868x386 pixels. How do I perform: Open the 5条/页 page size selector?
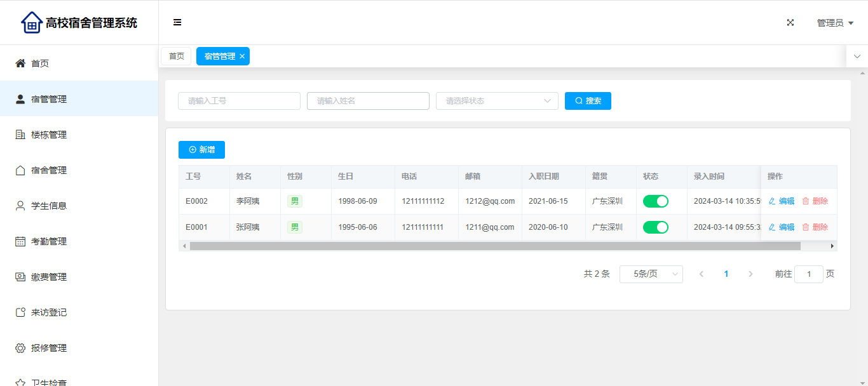(651, 274)
